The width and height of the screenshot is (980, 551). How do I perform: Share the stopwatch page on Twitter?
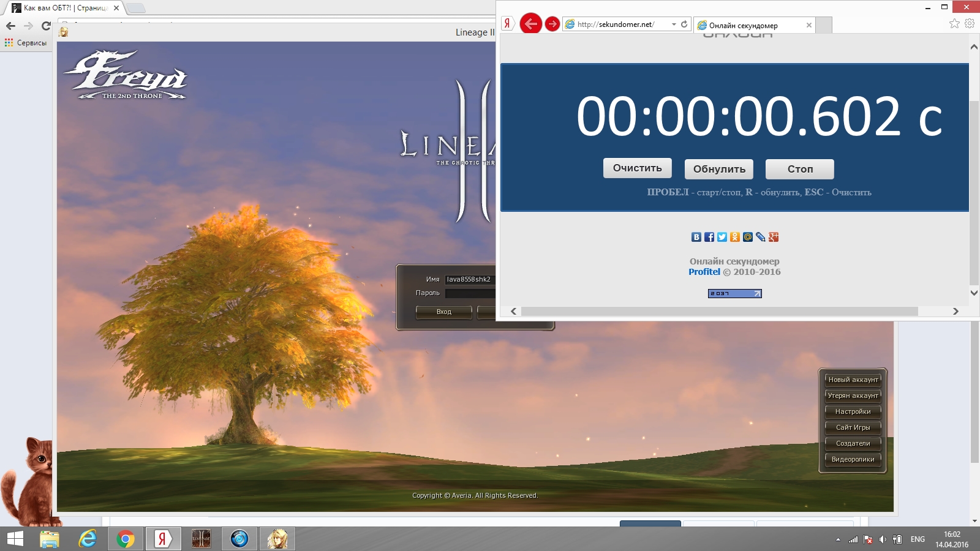[722, 237]
